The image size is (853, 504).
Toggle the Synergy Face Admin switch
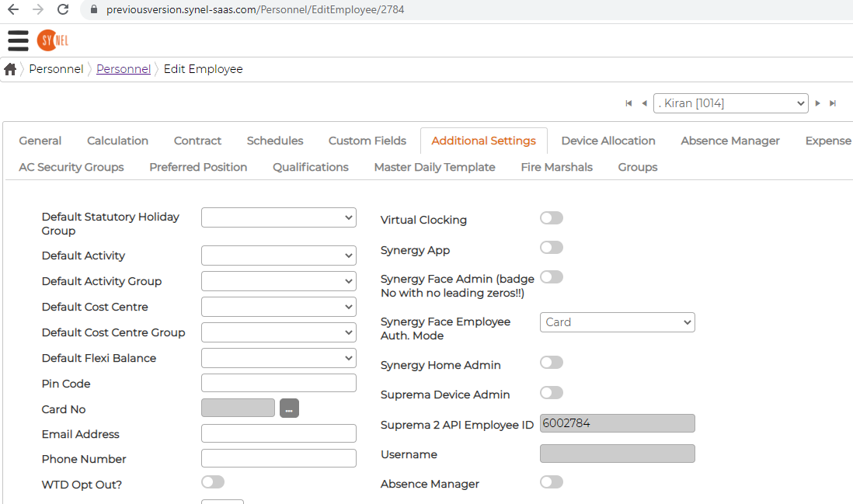tap(552, 276)
